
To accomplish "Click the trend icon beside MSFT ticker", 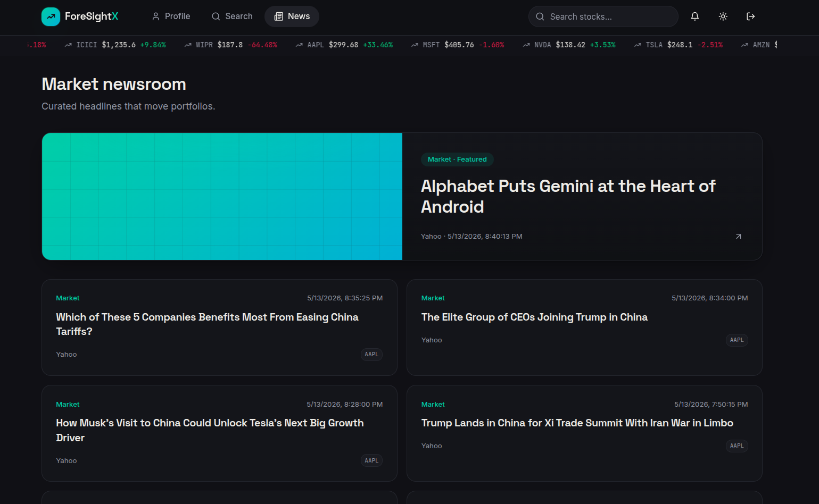I will click(x=415, y=45).
